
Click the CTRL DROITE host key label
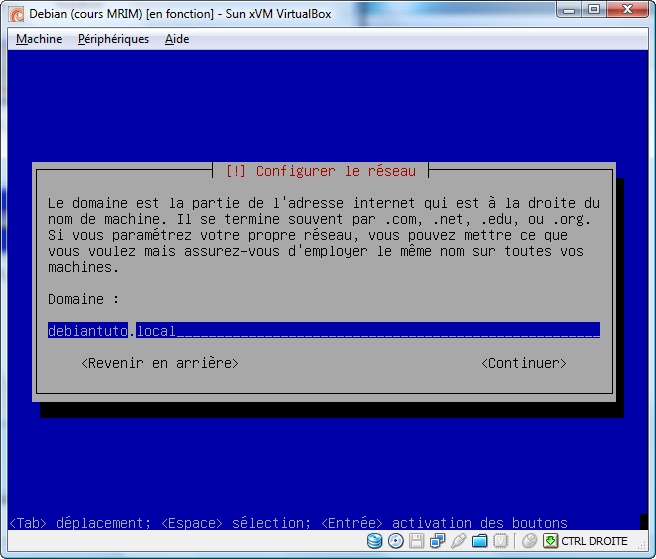[594, 541]
